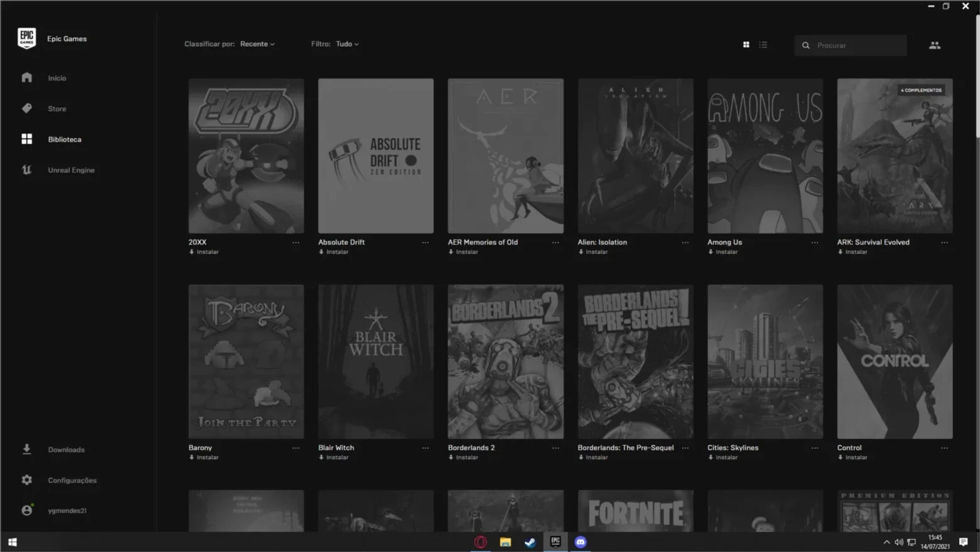Open Steam from taskbar

[x=530, y=542]
